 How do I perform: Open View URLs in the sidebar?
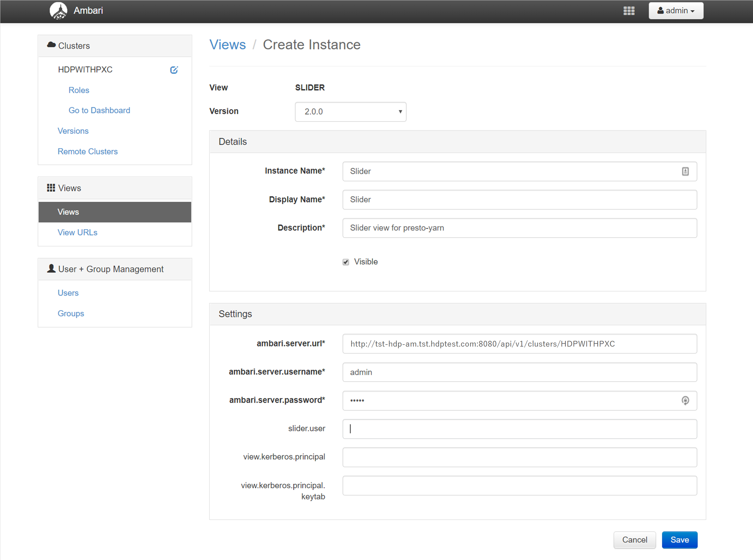click(77, 233)
